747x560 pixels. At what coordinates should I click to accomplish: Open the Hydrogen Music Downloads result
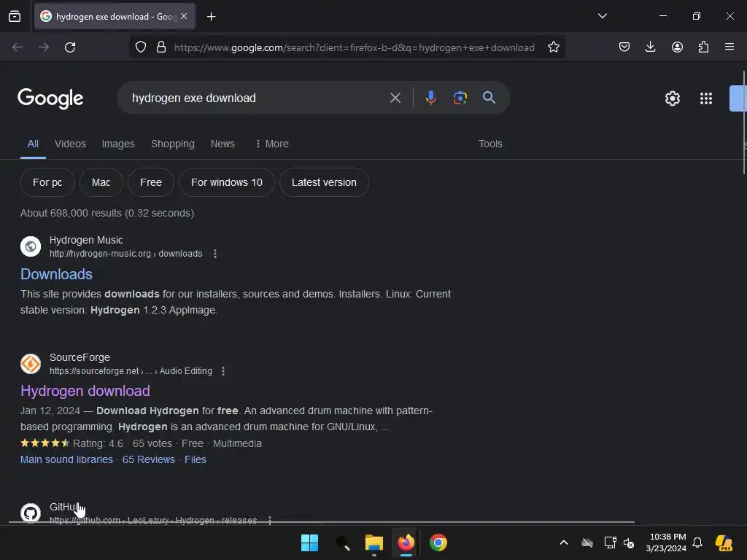click(x=56, y=274)
